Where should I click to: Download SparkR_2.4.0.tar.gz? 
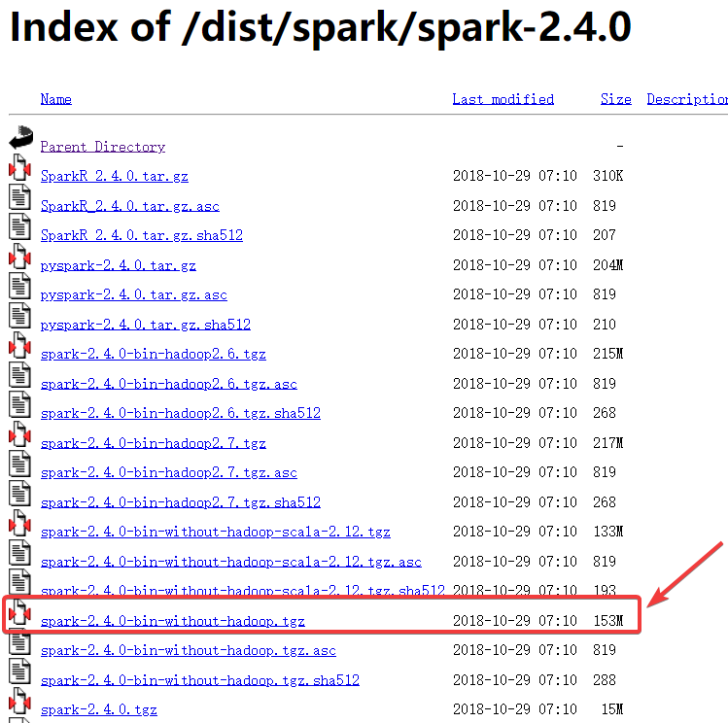[115, 176]
